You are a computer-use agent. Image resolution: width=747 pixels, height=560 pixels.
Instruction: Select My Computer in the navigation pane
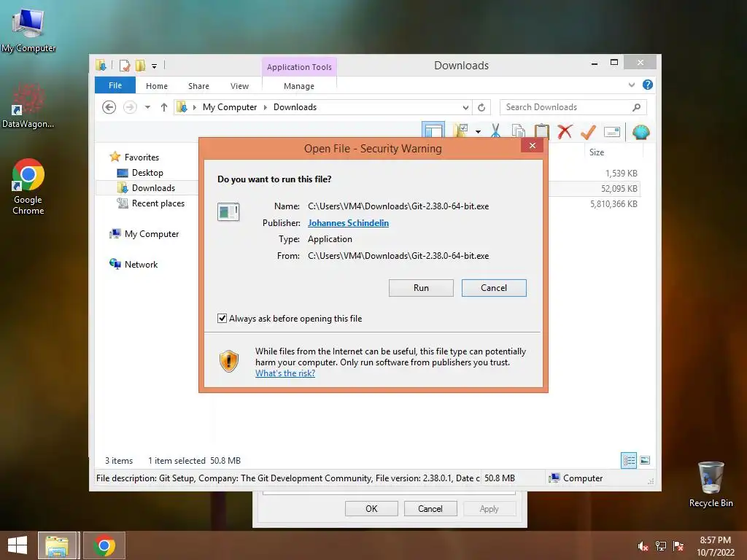[x=152, y=234]
